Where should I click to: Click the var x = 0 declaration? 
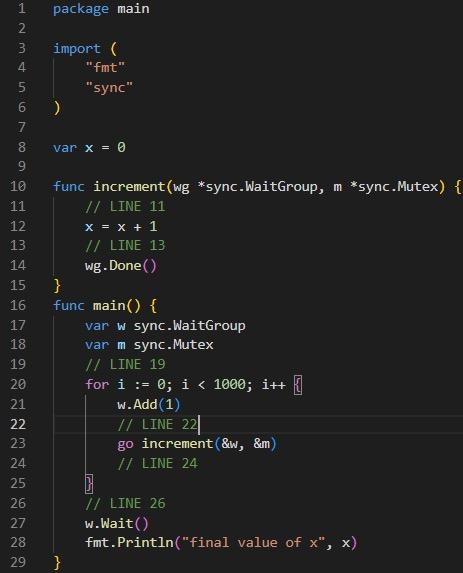pos(89,148)
